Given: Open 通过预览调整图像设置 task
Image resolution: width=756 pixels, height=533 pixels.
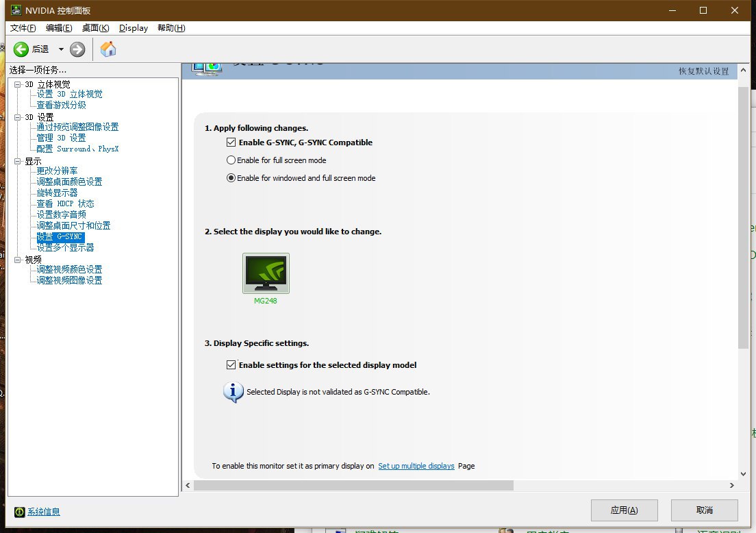Looking at the screenshot, I should pyautogui.click(x=77, y=127).
